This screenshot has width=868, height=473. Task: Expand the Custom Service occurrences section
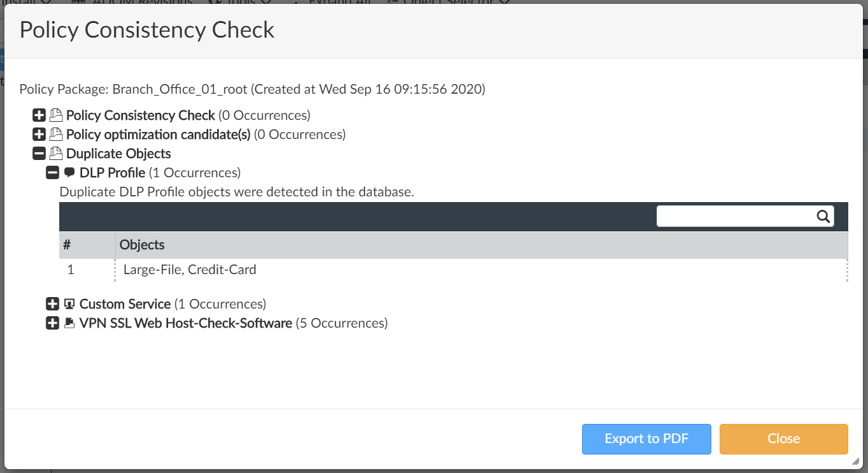coord(52,304)
